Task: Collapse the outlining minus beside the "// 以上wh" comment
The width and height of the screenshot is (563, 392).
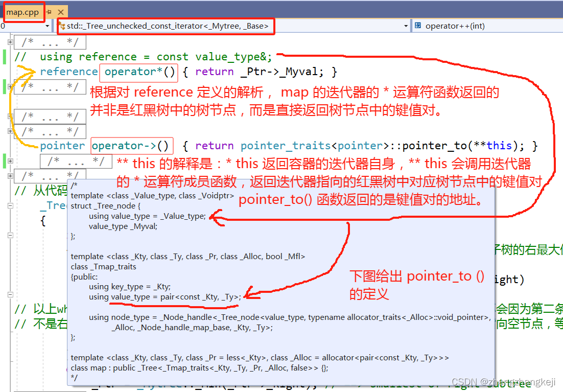Action: point(10,294)
